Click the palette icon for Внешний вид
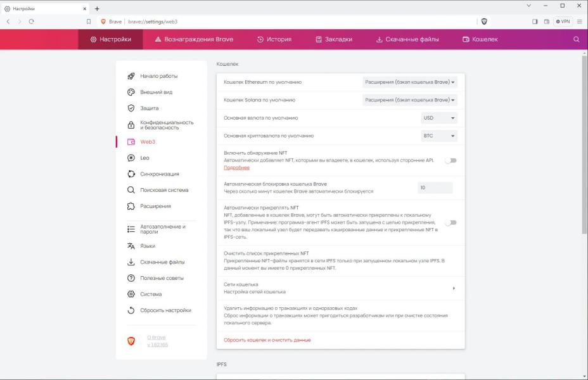Viewport: 588px width, 380px height. point(131,92)
